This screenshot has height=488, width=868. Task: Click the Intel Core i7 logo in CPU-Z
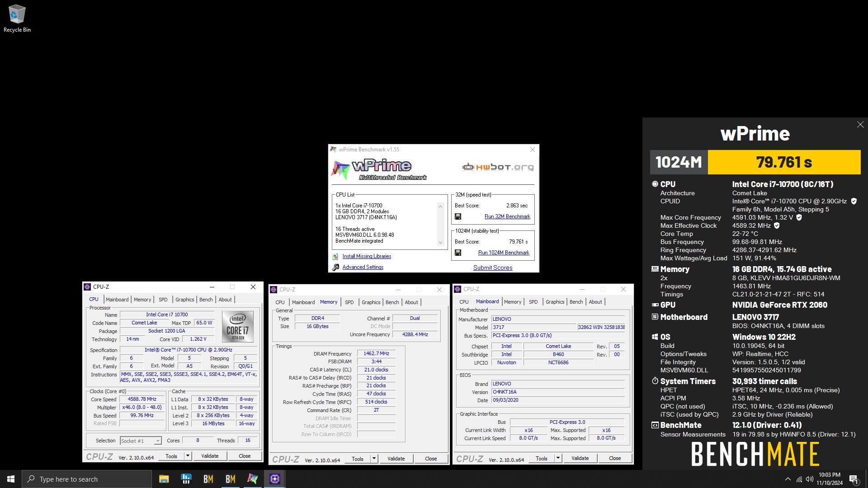pos(238,326)
